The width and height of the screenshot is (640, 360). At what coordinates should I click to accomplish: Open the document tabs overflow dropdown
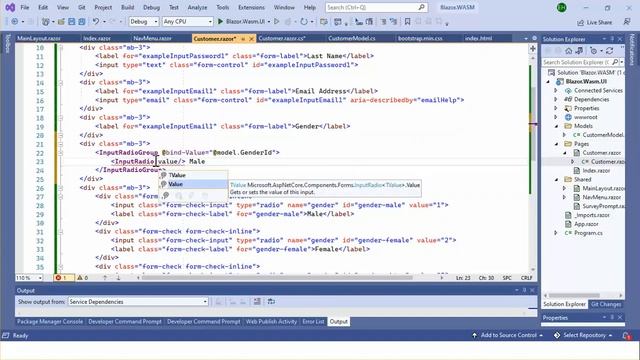[526, 38]
